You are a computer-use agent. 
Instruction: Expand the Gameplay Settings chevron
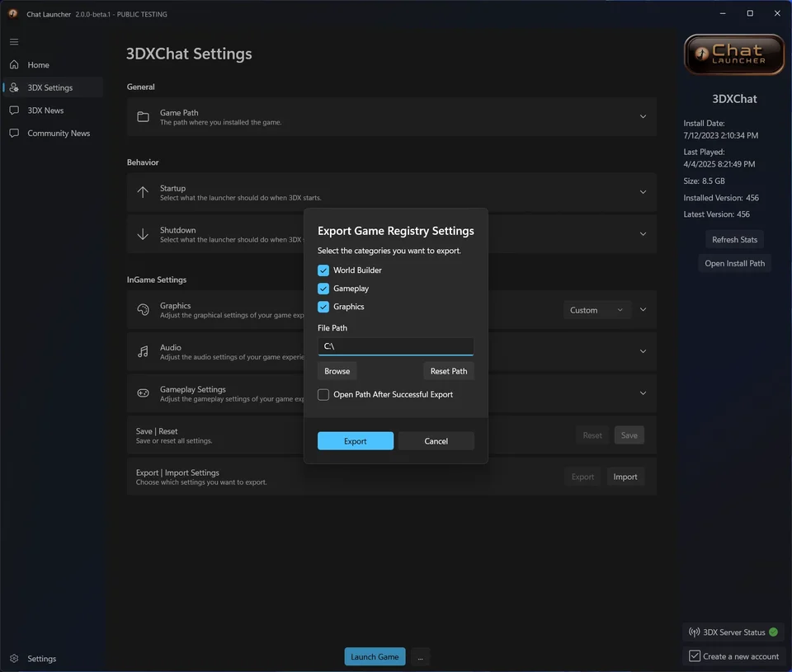click(x=643, y=392)
